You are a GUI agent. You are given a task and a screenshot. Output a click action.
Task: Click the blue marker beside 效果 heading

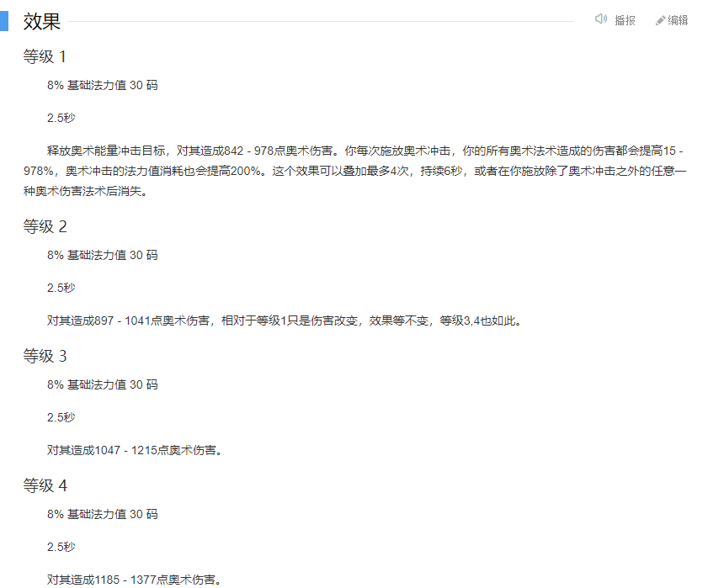(x=4, y=21)
